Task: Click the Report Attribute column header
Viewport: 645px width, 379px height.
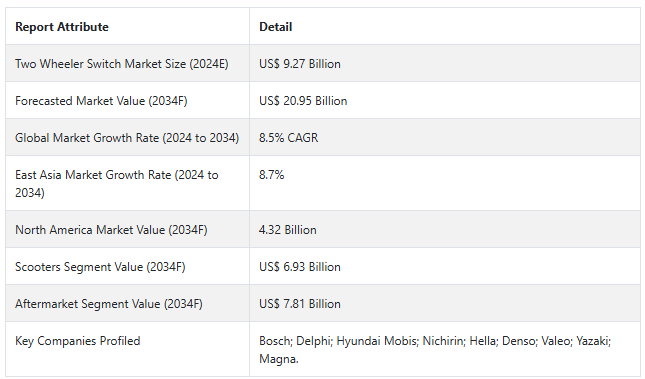Action: click(62, 27)
